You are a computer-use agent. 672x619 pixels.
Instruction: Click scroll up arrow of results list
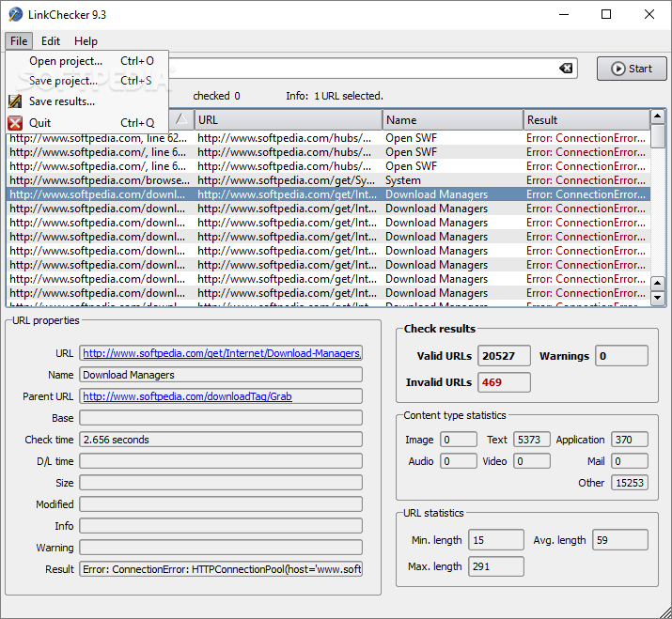coord(657,116)
